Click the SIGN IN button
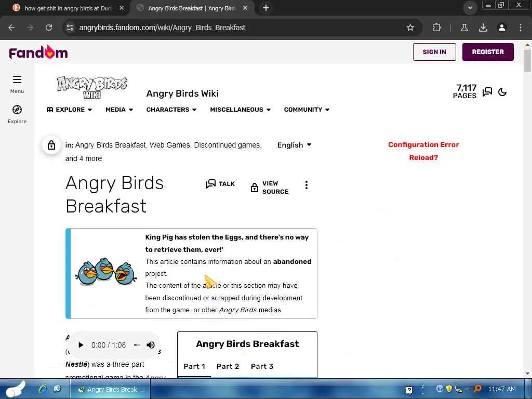Viewport: 532px width, 399px height. coord(434,52)
